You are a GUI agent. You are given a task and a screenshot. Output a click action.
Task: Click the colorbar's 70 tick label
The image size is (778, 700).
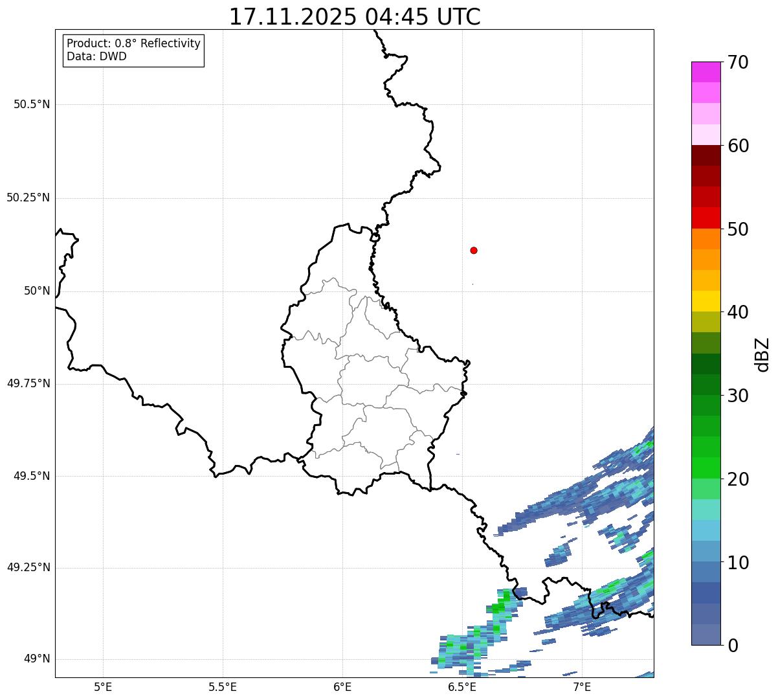click(738, 62)
